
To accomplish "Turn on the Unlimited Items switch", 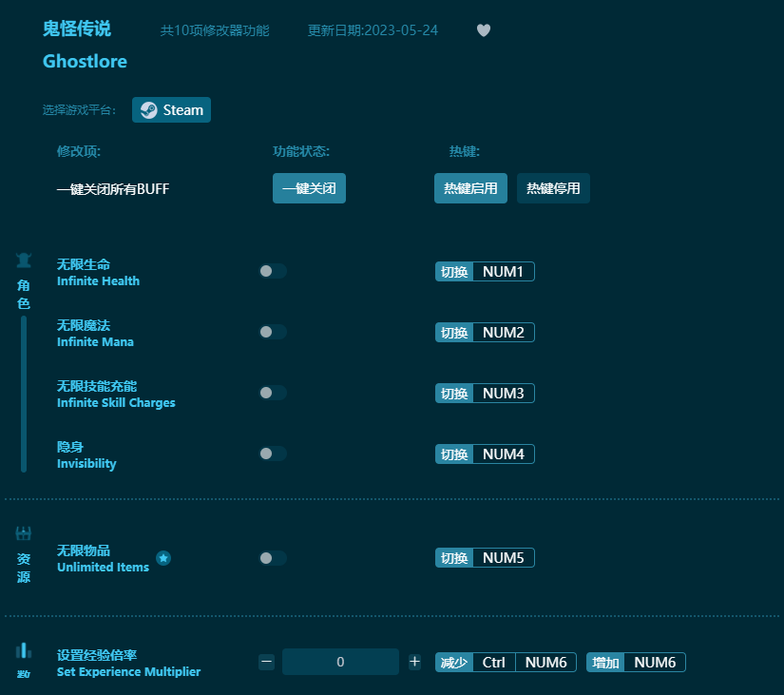I will [273, 558].
